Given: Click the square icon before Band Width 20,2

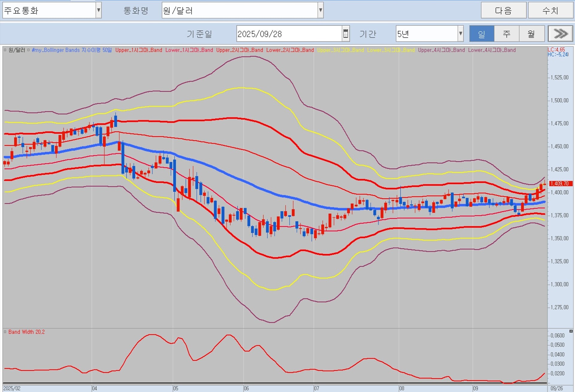Looking at the screenshot, I should pyautogui.click(x=5, y=332).
